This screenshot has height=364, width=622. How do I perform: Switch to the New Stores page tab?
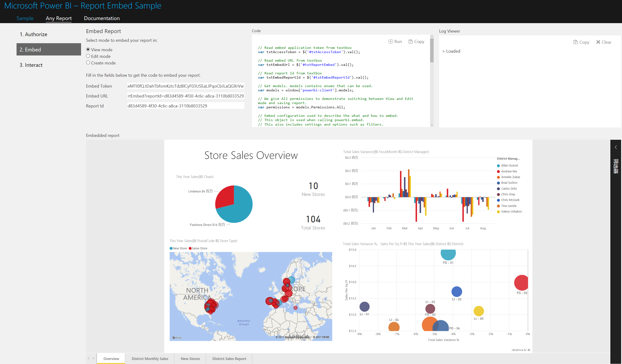(x=190, y=359)
